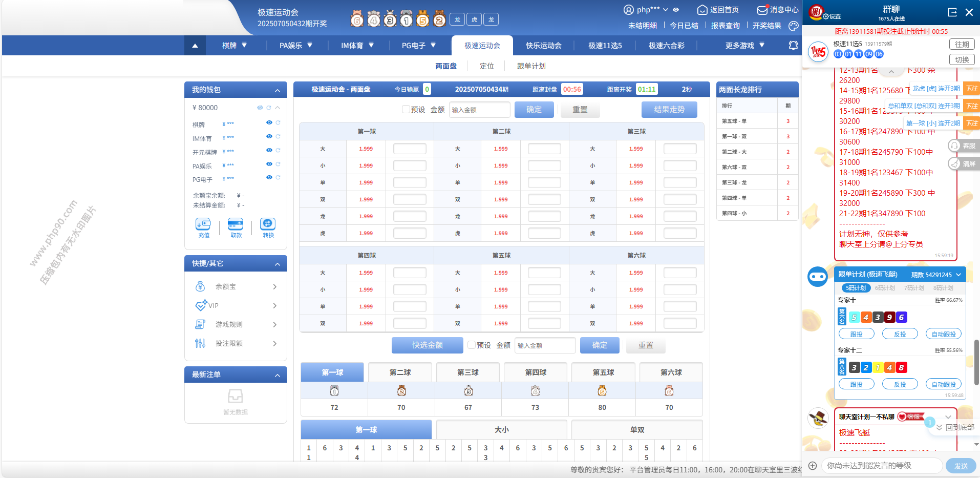The width and height of the screenshot is (980, 478).
Task: Click the 快选金额 button
Action: (x=427, y=345)
